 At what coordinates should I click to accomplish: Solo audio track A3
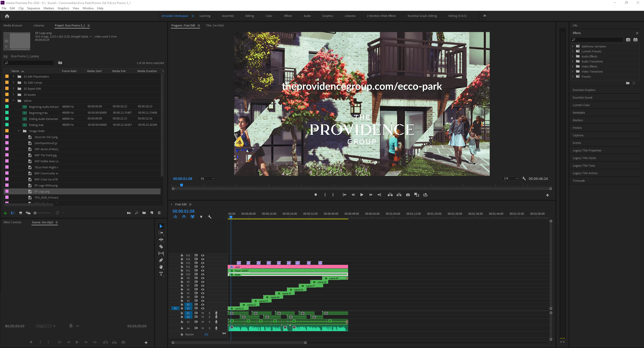[x=209, y=322]
